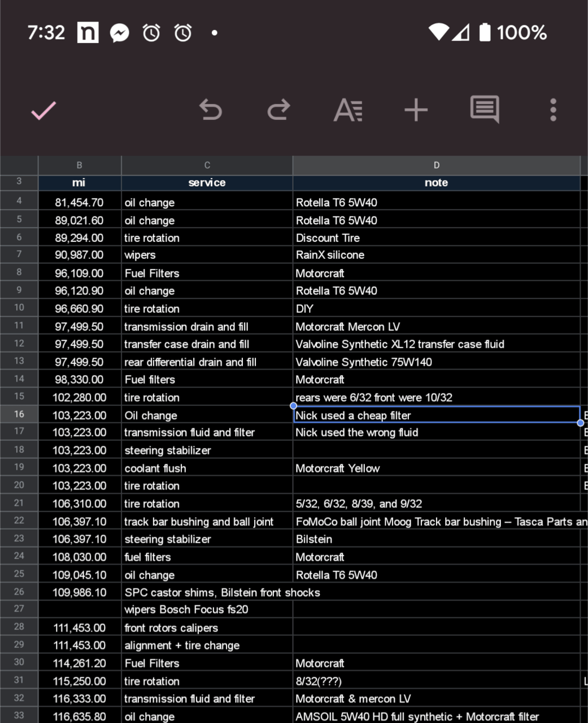Select column D header
Viewport: 588px width, 723px height.
point(437,165)
